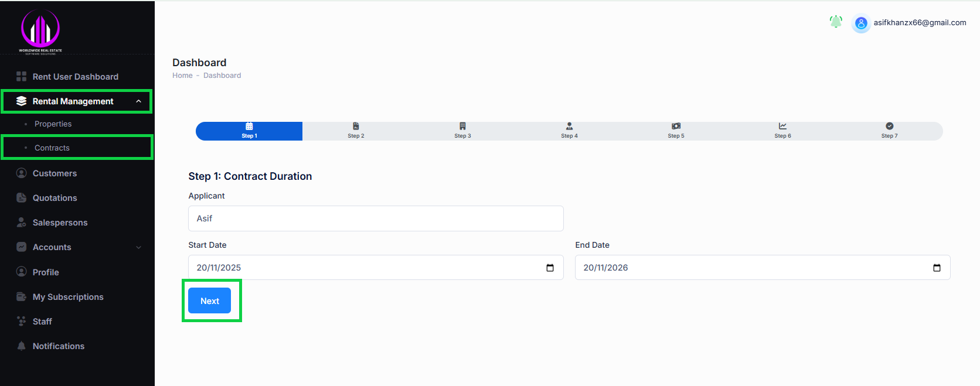Viewport: 980px width, 386px height.
Task: Click the green notification bell icon
Action: pyautogui.click(x=836, y=22)
